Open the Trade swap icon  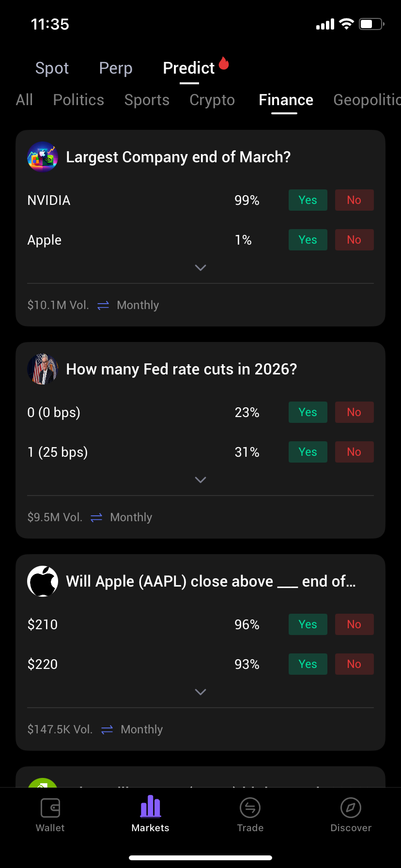tap(250, 808)
